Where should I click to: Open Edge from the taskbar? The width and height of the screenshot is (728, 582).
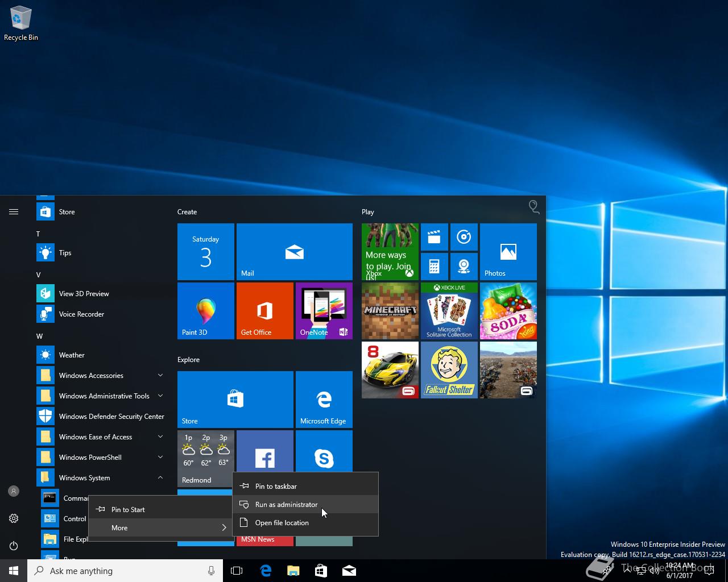click(x=266, y=571)
